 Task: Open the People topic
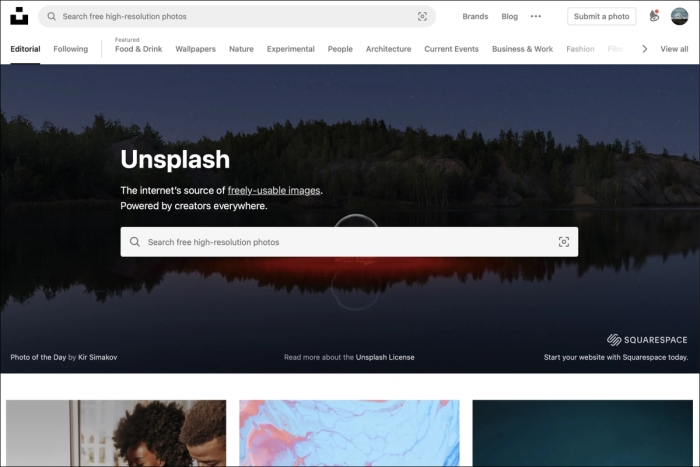tap(340, 49)
